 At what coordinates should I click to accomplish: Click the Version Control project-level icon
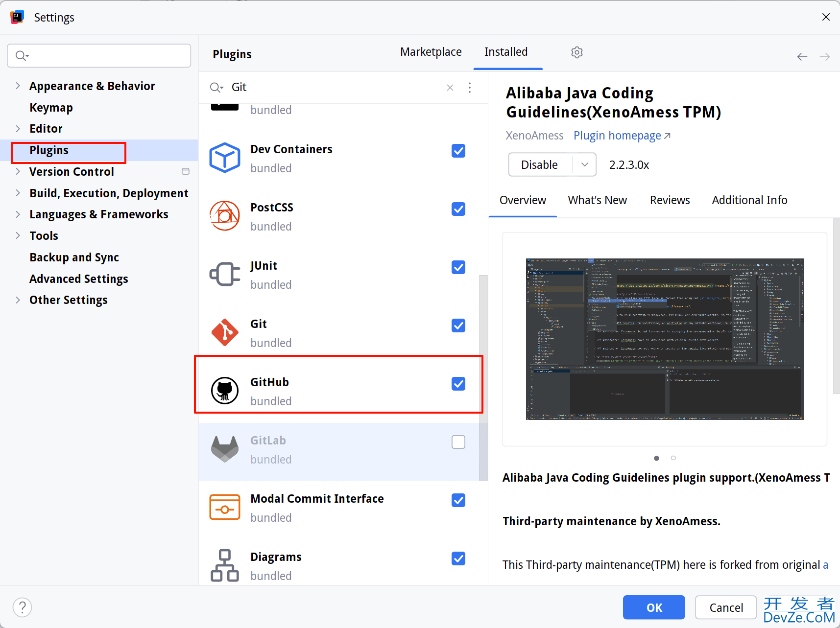pos(186,171)
